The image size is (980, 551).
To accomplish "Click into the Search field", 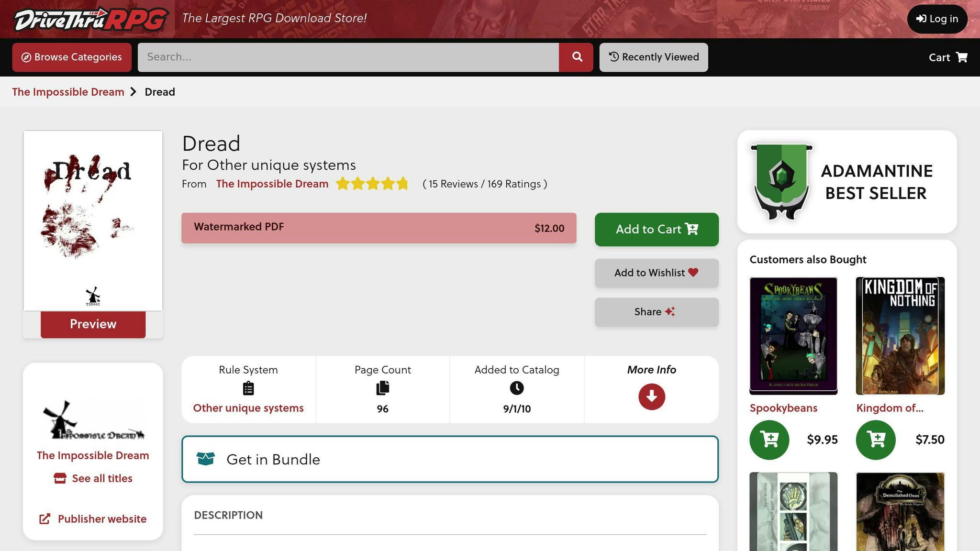I will coord(348,57).
